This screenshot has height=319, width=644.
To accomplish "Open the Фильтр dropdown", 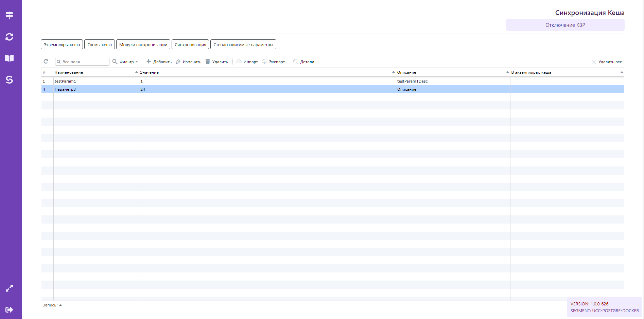I will 125,62.
